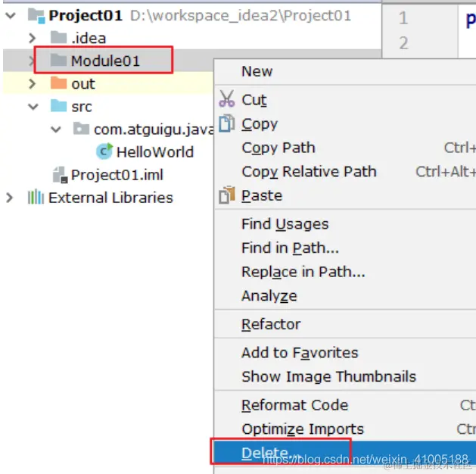Click the orange out folder icon
Image resolution: width=476 pixels, height=474 pixels.
click(58, 83)
